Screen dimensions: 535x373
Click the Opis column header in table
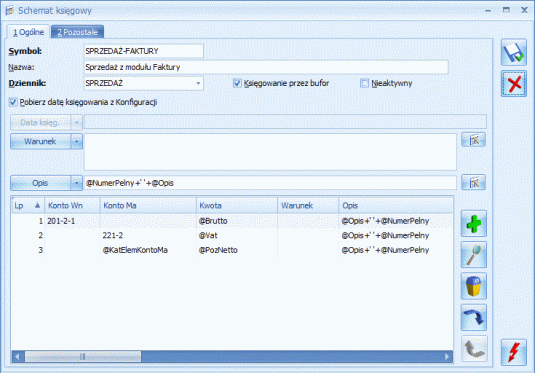click(396, 206)
